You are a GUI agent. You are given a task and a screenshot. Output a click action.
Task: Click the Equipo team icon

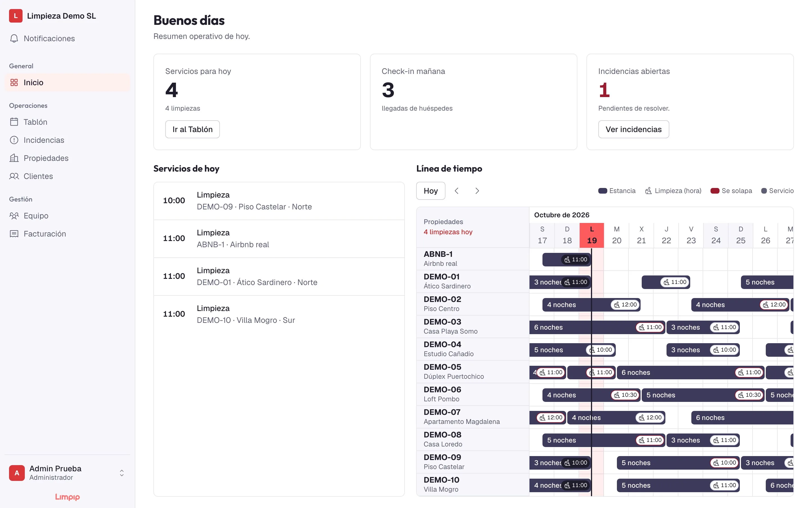tap(14, 215)
